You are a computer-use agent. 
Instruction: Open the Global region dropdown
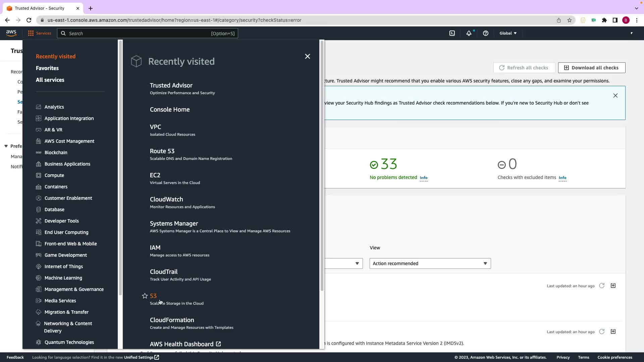508,33
